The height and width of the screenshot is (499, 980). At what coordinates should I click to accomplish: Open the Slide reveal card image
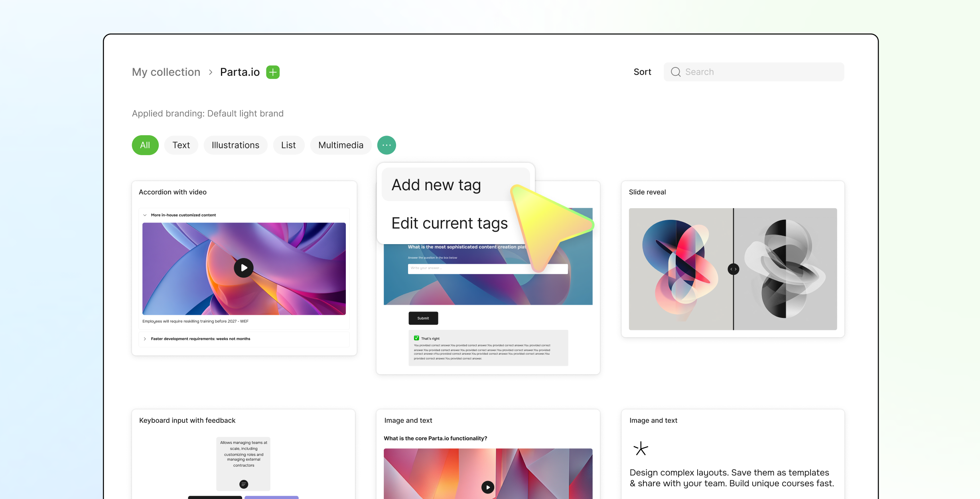point(733,269)
